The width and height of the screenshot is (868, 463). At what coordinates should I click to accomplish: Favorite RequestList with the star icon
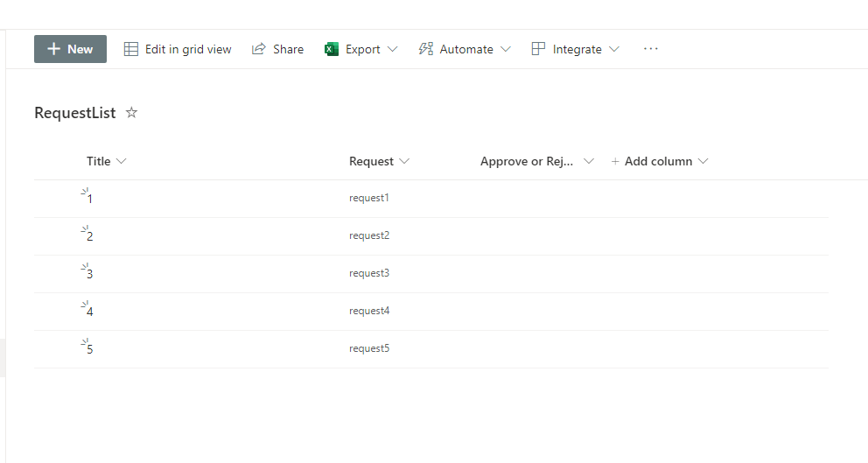(131, 112)
